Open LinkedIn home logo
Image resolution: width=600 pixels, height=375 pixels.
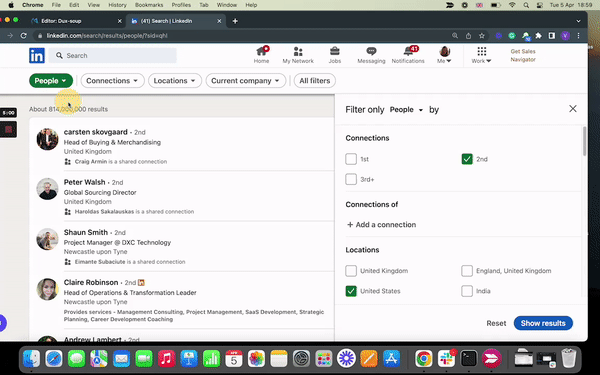37,56
